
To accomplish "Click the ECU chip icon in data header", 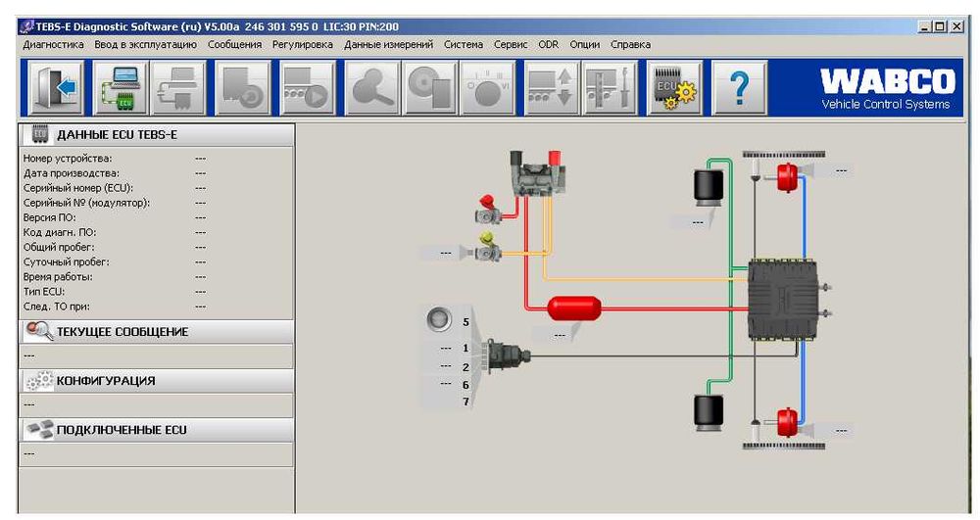I will [40, 133].
